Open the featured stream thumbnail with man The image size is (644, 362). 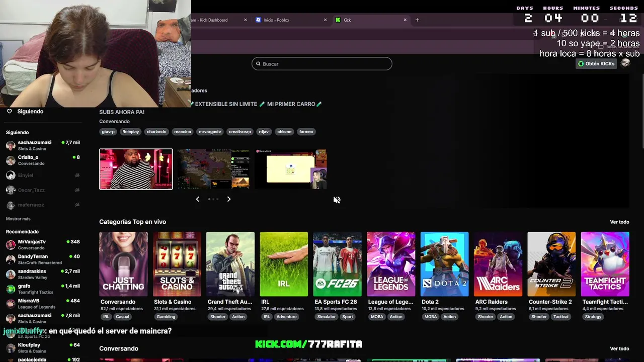pos(136,169)
